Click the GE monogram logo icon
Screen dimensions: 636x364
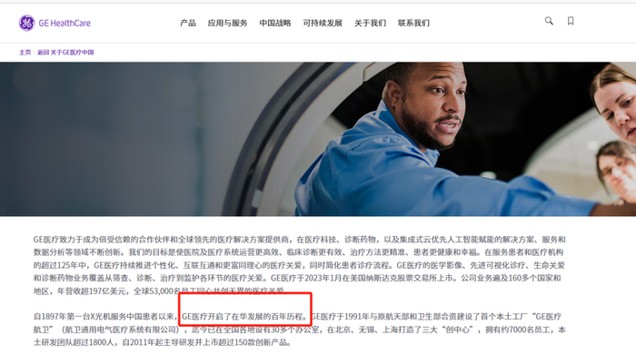[x=26, y=23]
